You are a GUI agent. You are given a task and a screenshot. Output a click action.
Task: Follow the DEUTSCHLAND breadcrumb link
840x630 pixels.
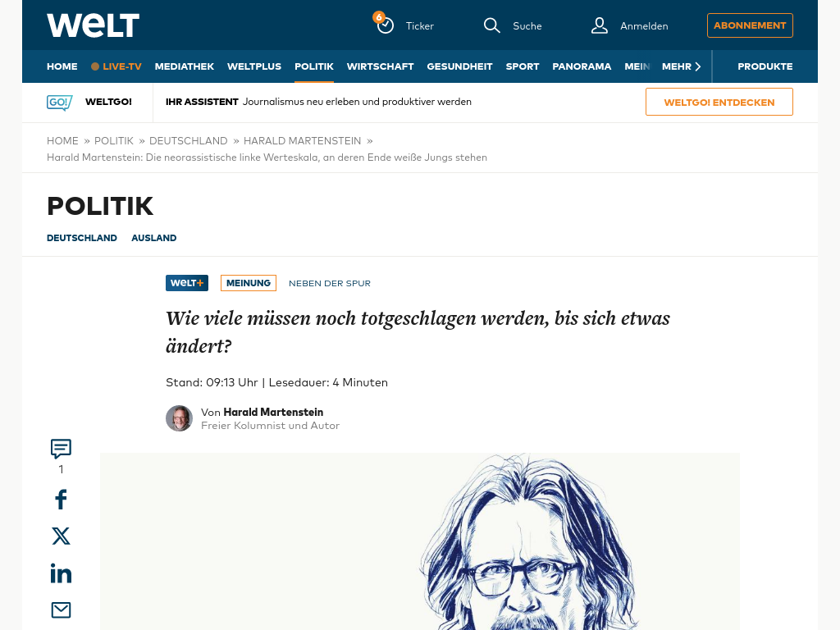[188, 141]
